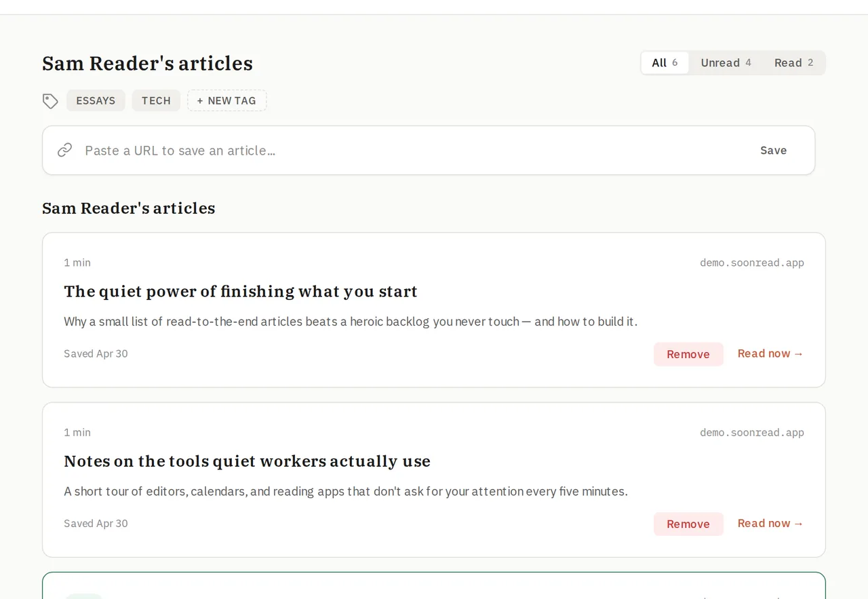
Task: Click '1 min' on the 'Notes on the tools' card
Action: (x=77, y=432)
